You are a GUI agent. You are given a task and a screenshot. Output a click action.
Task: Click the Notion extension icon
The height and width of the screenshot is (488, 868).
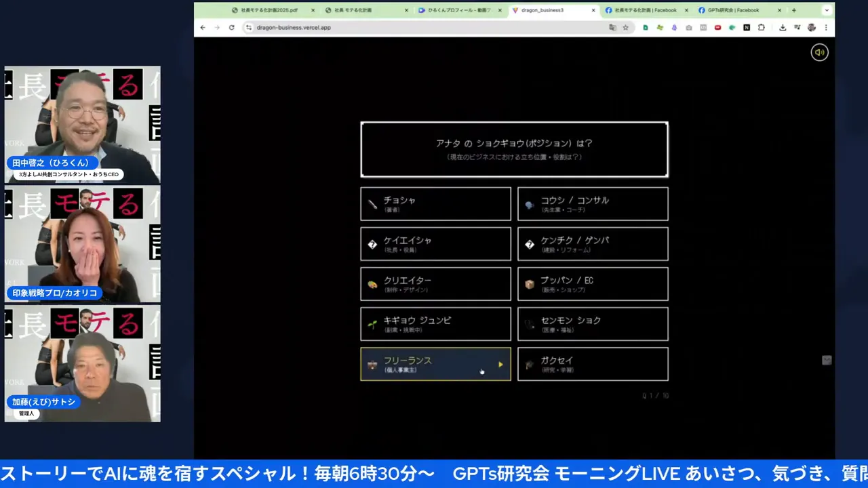click(x=746, y=28)
